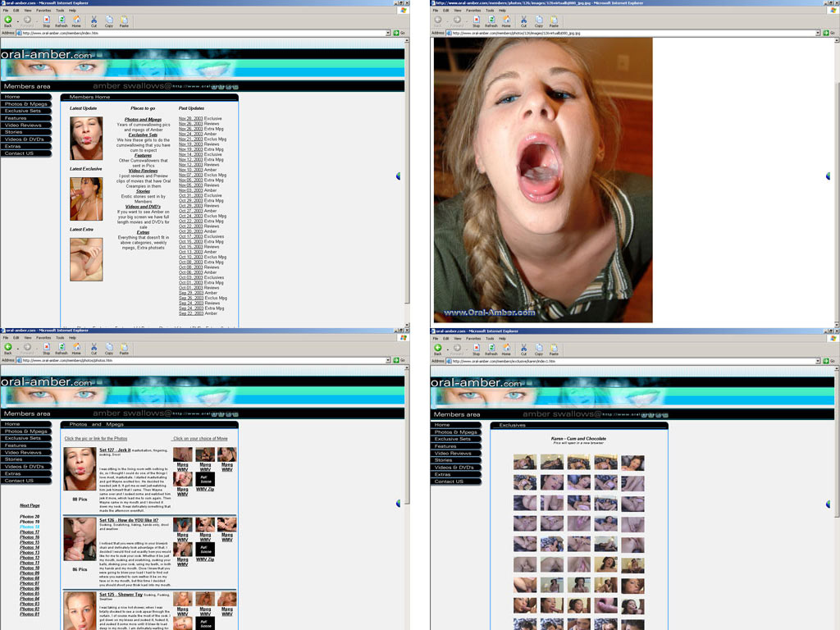Open Favorites menu in top-left window
The height and width of the screenshot is (630, 840).
coord(43,10)
